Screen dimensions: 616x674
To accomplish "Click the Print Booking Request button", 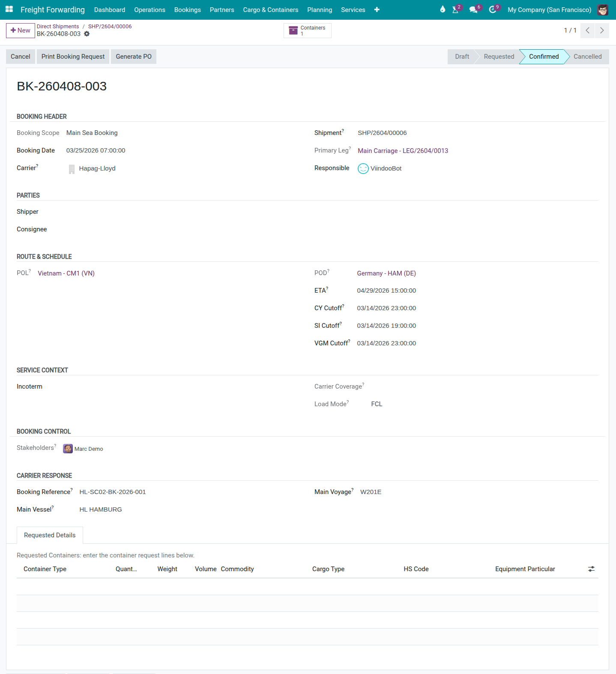I will pos(73,57).
